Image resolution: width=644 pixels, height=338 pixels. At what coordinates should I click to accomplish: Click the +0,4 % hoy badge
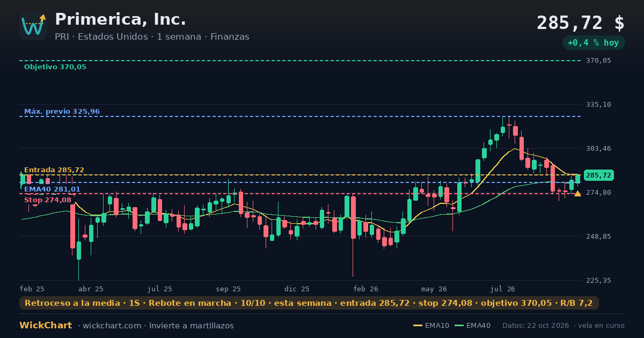coord(594,43)
